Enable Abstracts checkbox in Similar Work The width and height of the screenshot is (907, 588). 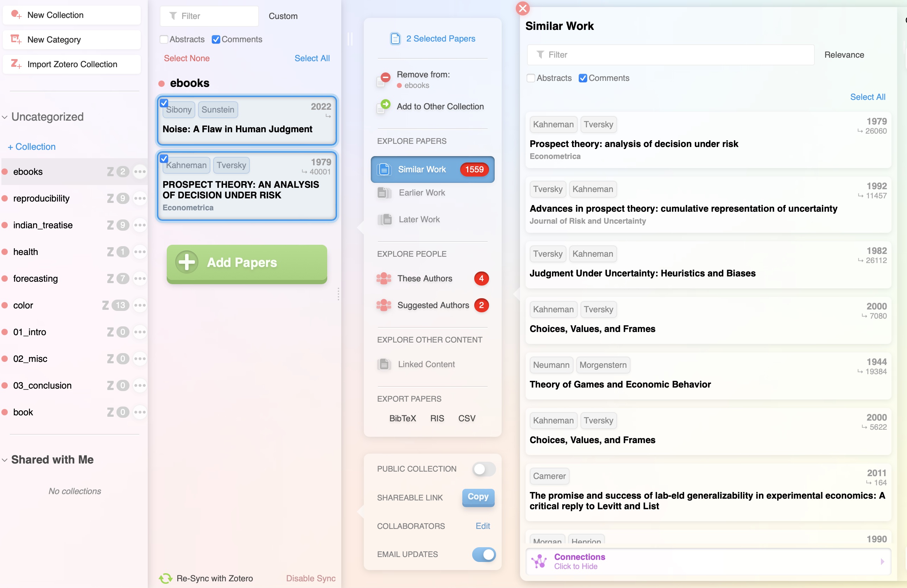[531, 78]
